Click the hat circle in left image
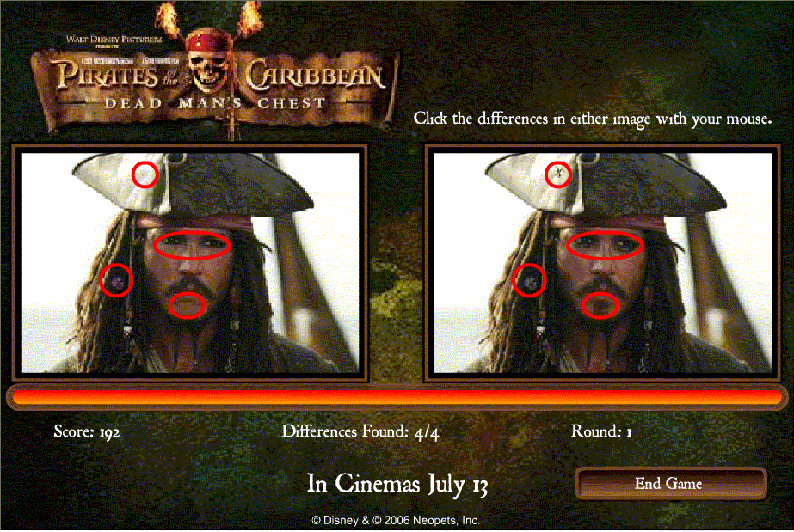794x532 pixels. point(145,175)
